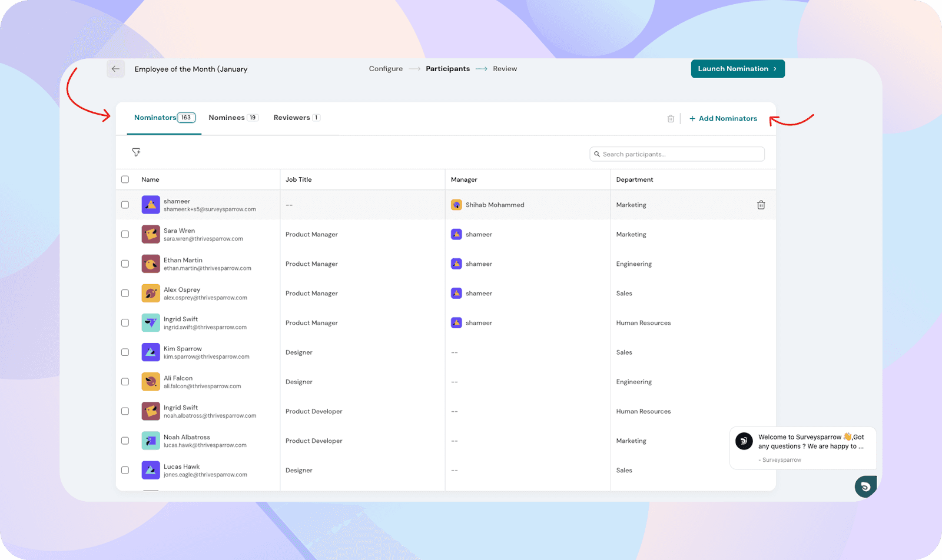
Task: Select the Nominators tab
Action: pos(164,118)
